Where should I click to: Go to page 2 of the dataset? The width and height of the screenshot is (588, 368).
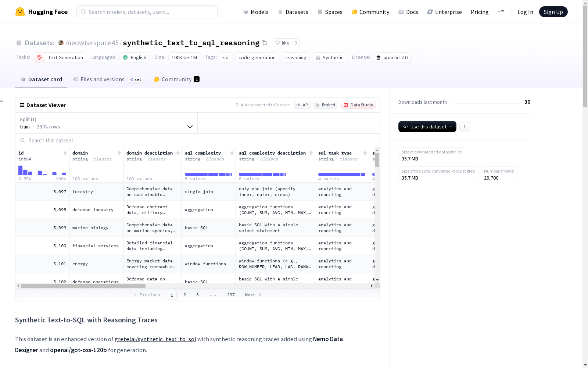pyautogui.click(x=184, y=295)
